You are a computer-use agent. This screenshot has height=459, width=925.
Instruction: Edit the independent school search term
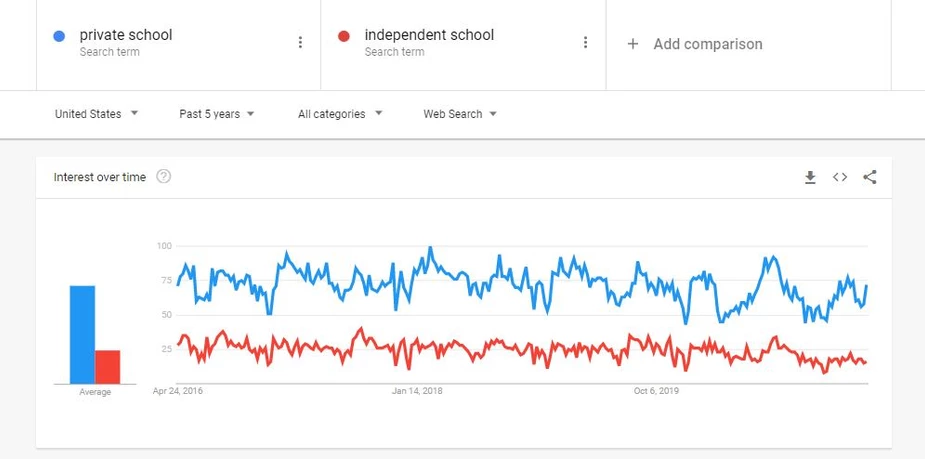[429, 35]
